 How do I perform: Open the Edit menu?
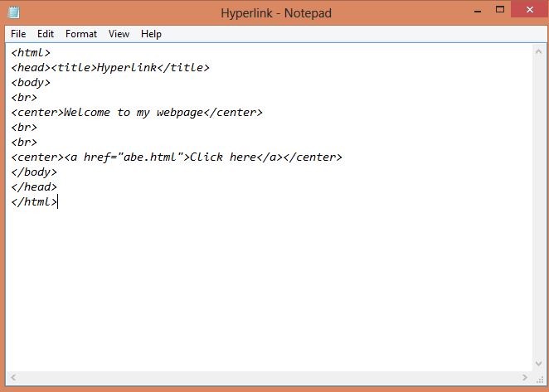click(46, 34)
